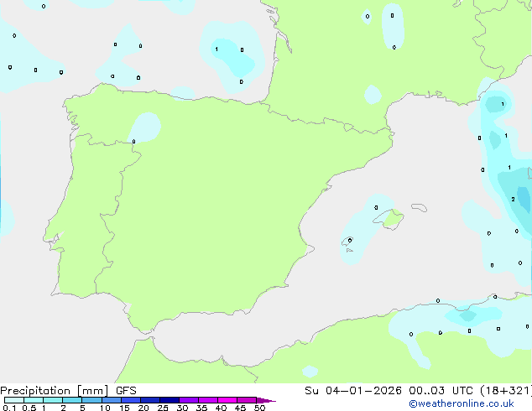The height and width of the screenshot is (411, 532).
Task: Pick the 2–5 mm legend swatch
Action: (x=72, y=400)
